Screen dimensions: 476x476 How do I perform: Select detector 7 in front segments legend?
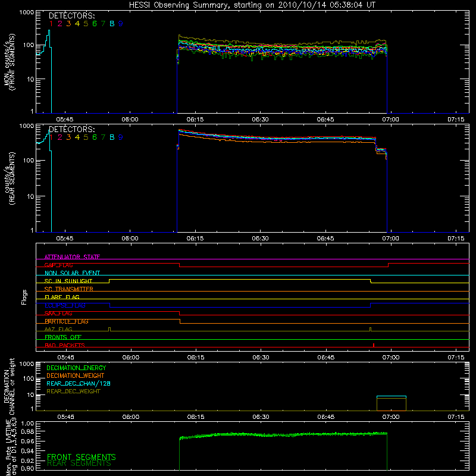pos(103,24)
